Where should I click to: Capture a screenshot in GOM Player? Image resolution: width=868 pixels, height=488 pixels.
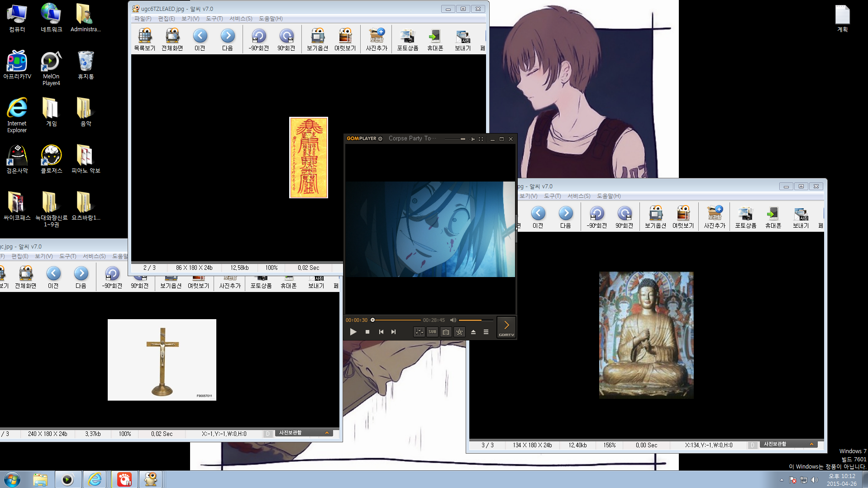[x=446, y=332]
